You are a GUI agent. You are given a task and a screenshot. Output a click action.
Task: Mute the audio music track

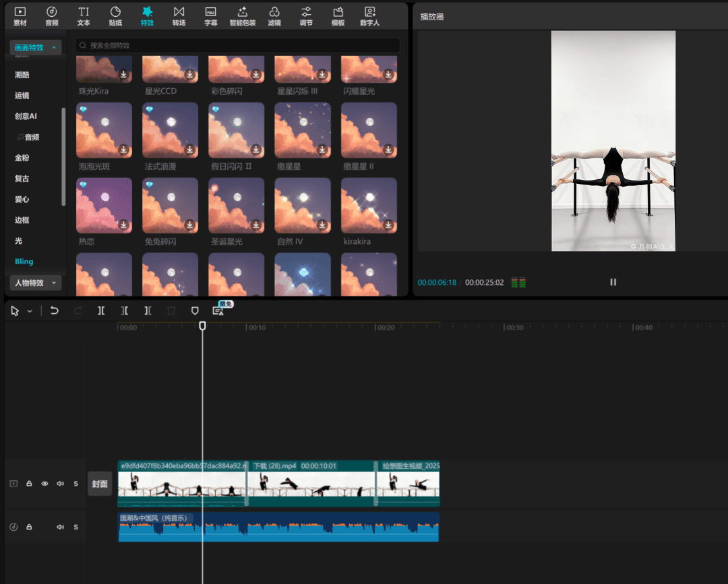tap(60, 527)
